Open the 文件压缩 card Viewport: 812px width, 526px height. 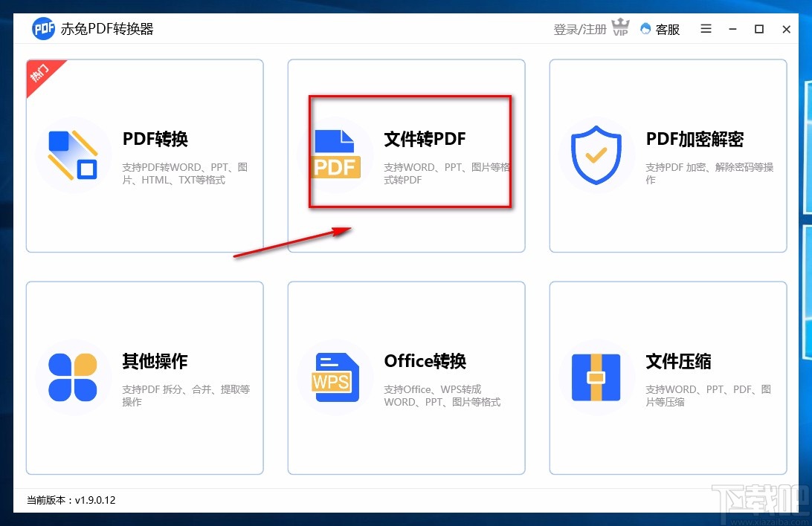coord(668,377)
